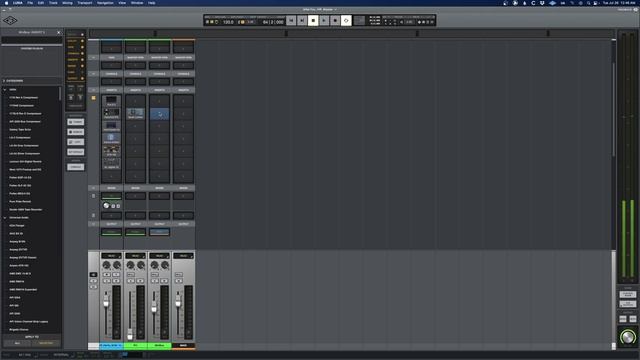
Task: Open automation mode dropdown on first channel
Action: click(x=111, y=256)
